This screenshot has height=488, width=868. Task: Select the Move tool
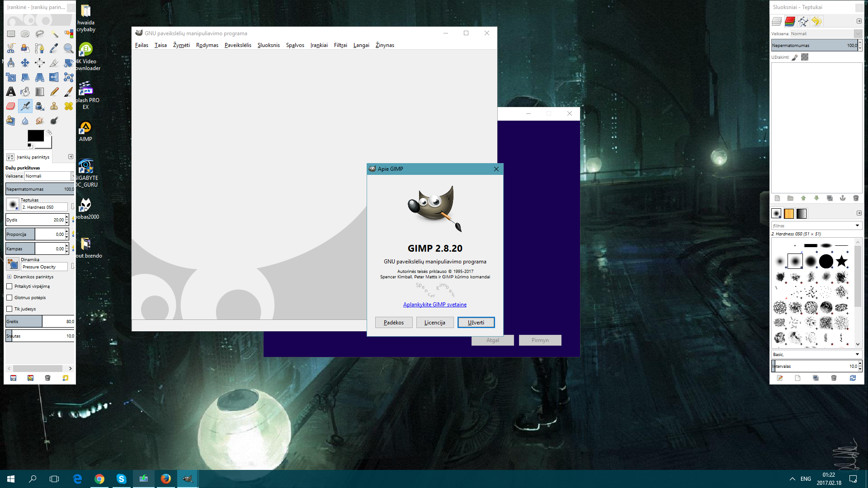click(x=25, y=63)
